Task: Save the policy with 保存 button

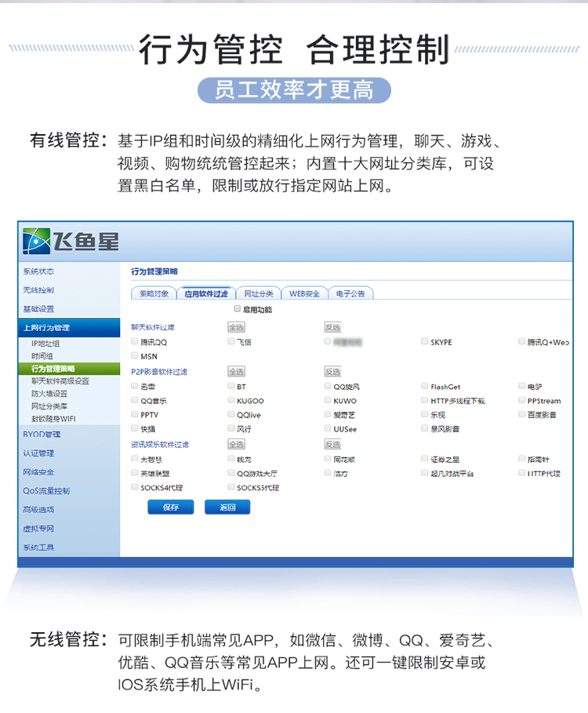Action: [x=171, y=507]
